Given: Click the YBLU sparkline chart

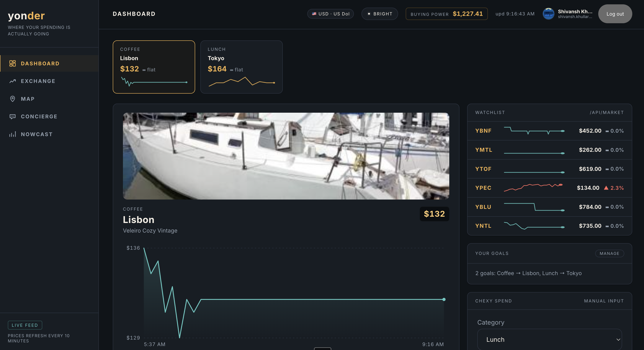Looking at the screenshot, I should click(534, 207).
